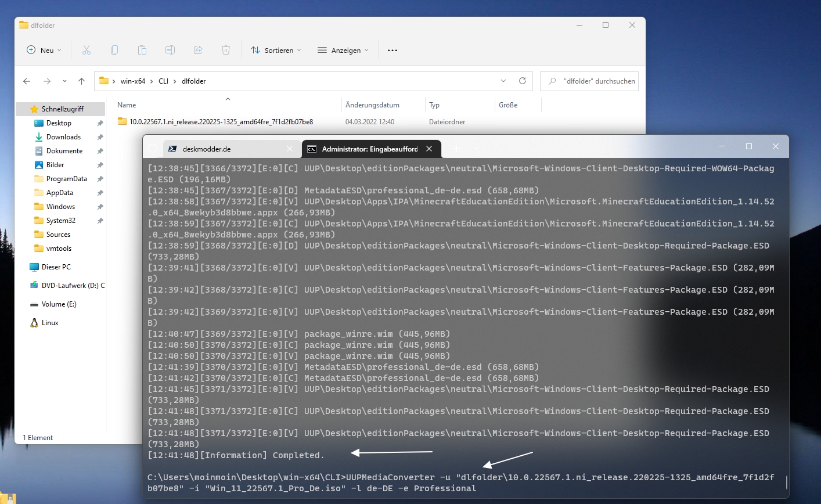Click the folder icon in address bar
821x504 pixels.
pos(104,81)
